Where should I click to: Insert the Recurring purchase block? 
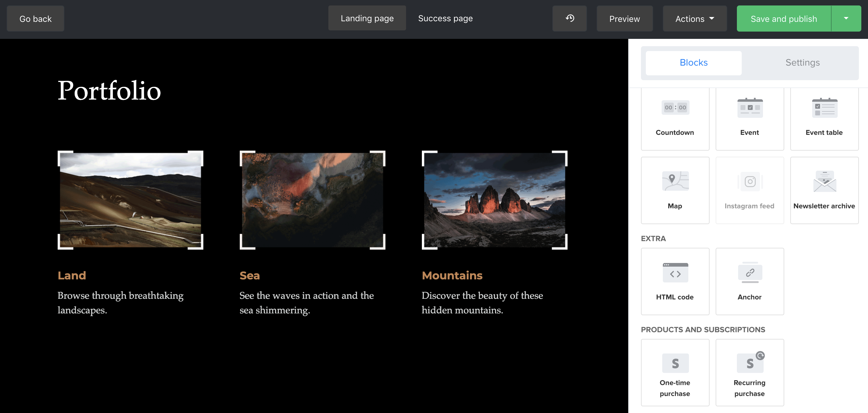(x=749, y=373)
